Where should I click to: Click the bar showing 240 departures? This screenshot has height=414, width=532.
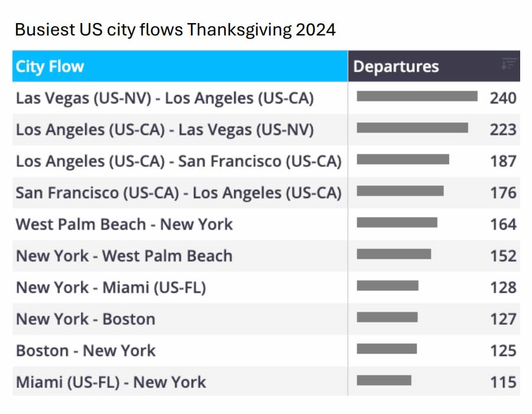click(x=417, y=96)
